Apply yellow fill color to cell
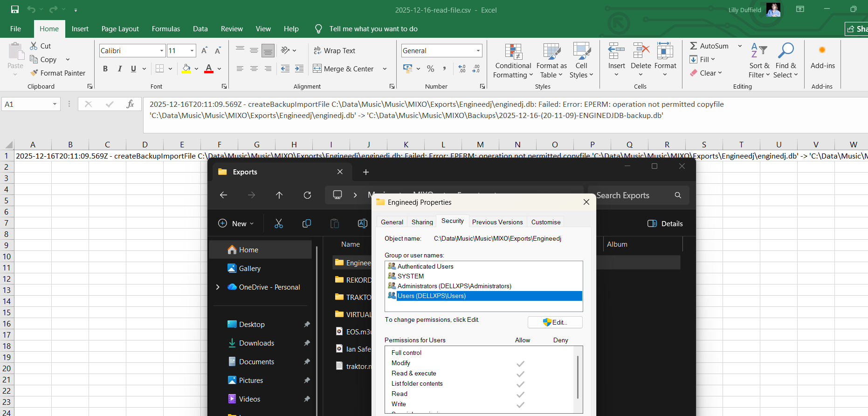868x416 pixels. 186,69
